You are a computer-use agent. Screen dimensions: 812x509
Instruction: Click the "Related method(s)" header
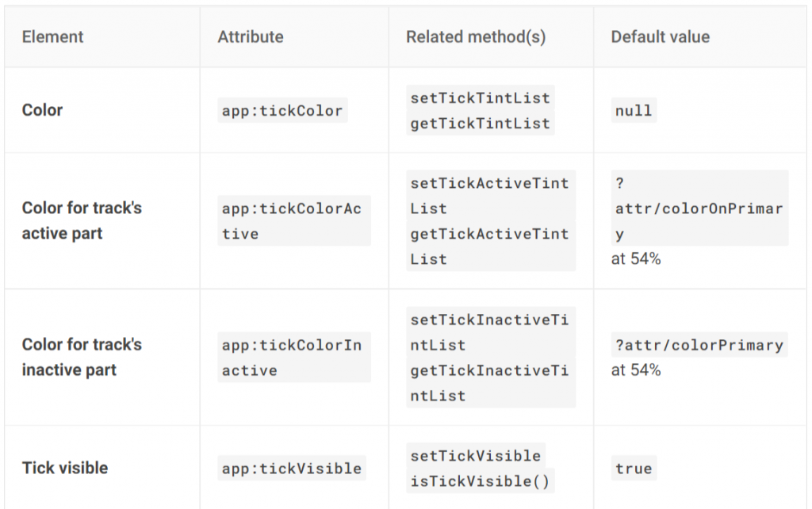coord(476,37)
